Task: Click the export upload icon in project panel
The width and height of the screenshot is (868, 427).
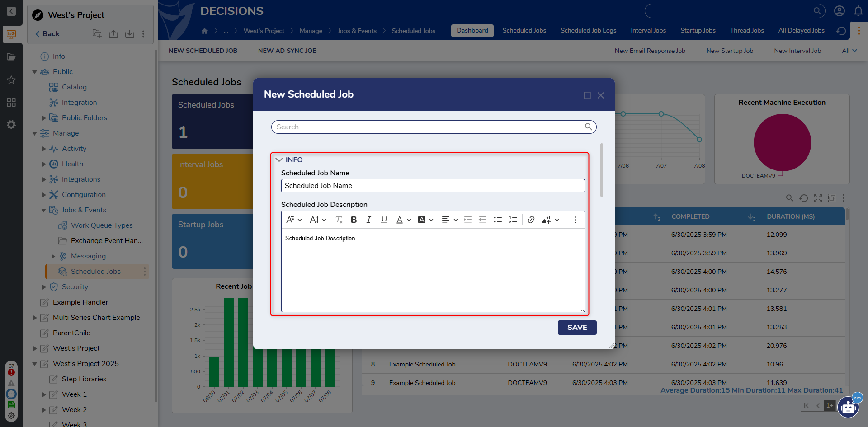Action: (x=113, y=34)
